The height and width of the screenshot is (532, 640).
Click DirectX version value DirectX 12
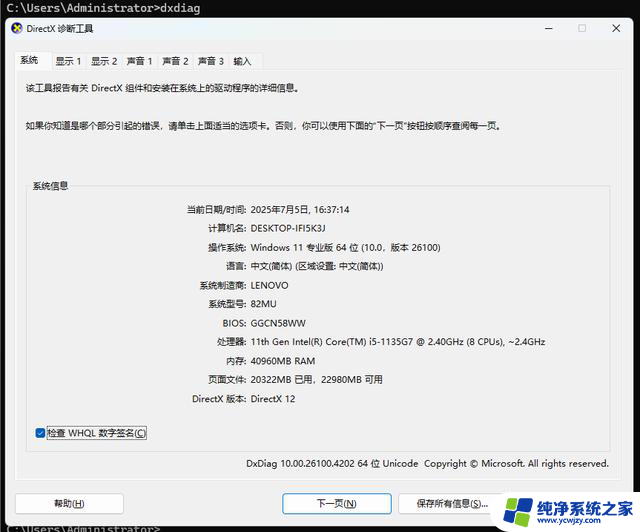click(273, 399)
